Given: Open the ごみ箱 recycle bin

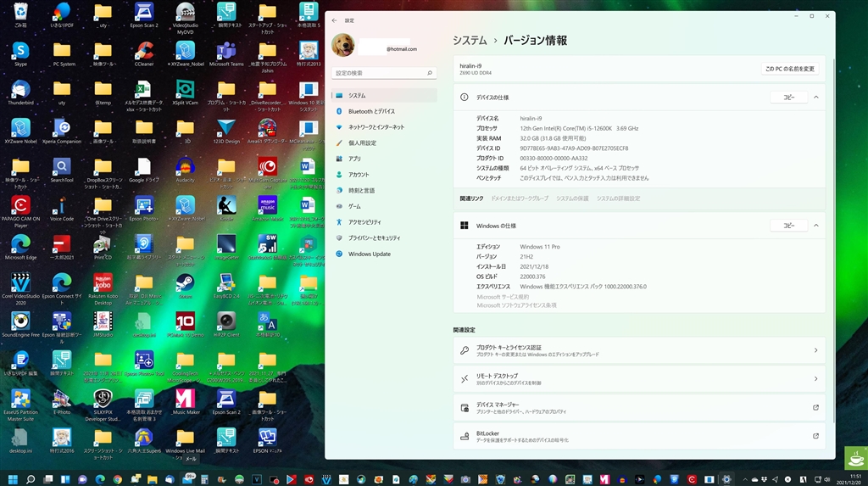Looking at the screenshot, I should [x=20, y=15].
